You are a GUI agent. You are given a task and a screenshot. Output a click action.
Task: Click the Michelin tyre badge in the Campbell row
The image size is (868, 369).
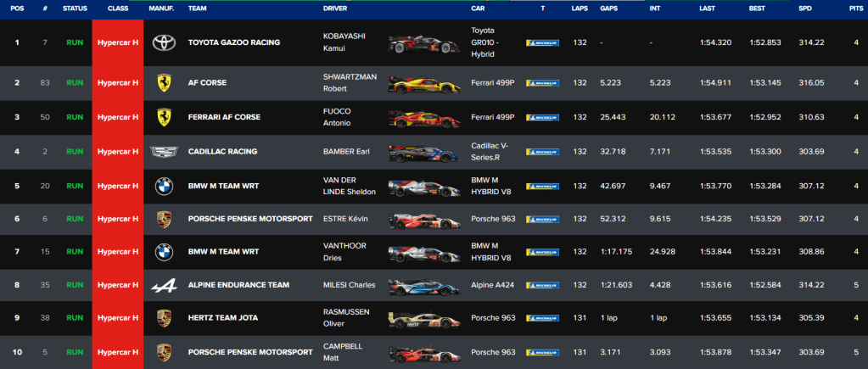coord(542,352)
